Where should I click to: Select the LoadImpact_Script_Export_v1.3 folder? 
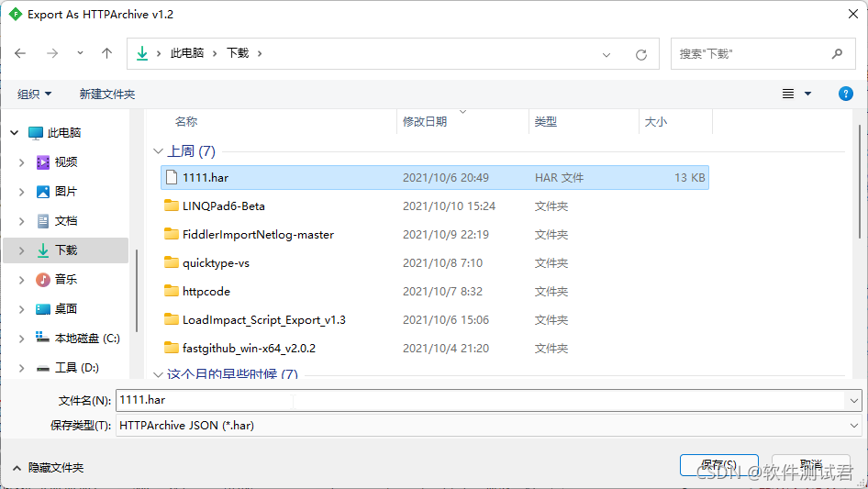point(264,320)
